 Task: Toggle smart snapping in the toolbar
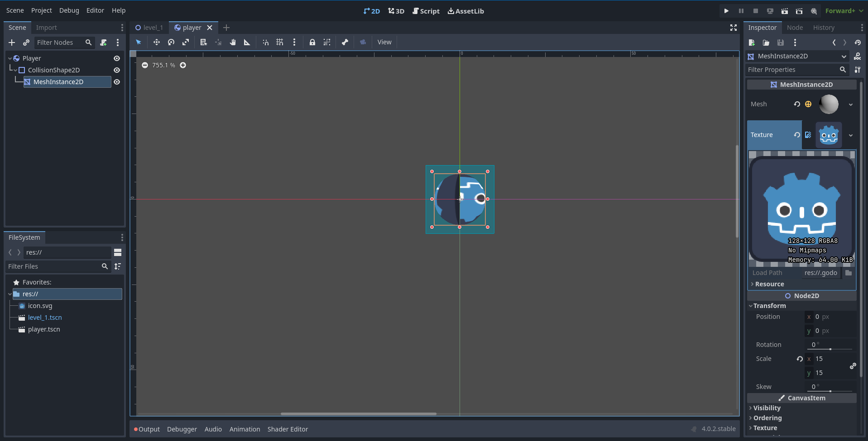click(266, 42)
